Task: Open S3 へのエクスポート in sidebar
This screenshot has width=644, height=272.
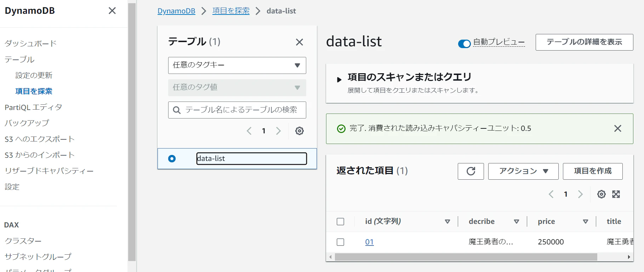Action: coord(40,139)
